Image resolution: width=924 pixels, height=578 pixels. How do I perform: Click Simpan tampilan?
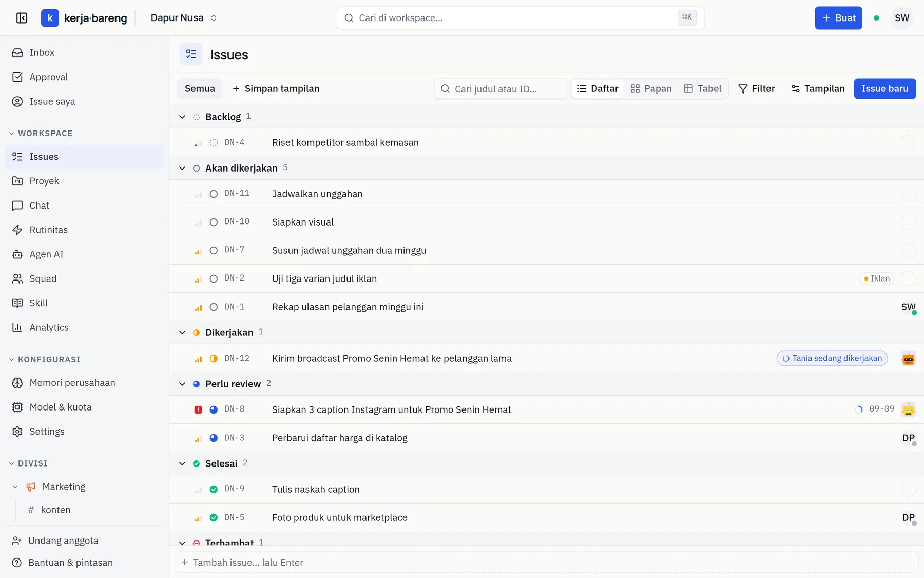[276, 88]
